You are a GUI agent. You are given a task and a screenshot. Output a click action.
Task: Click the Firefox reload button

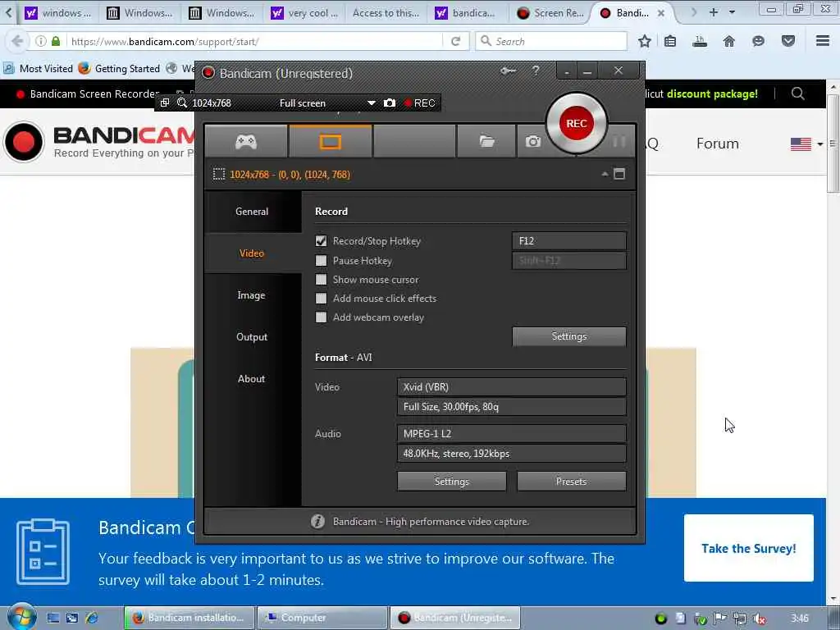coord(456,41)
